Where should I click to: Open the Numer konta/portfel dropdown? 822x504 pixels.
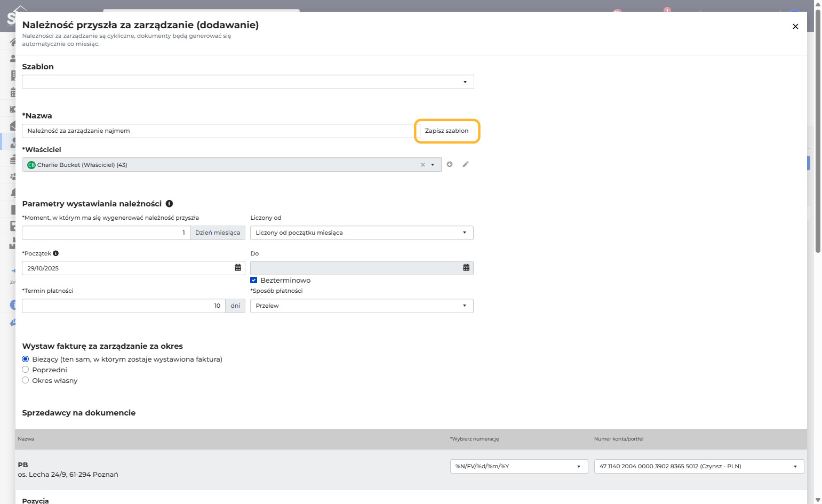point(699,467)
